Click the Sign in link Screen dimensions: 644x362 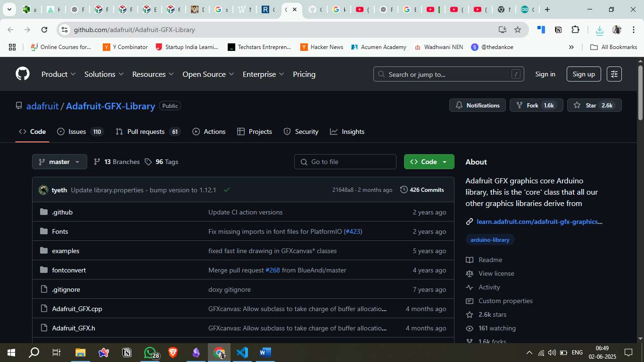(545, 74)
